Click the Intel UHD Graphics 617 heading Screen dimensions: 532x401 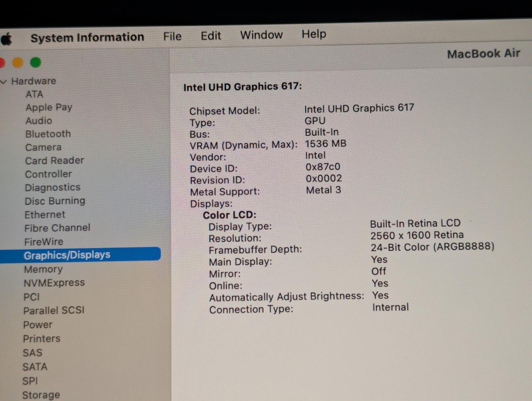[242, 87]
